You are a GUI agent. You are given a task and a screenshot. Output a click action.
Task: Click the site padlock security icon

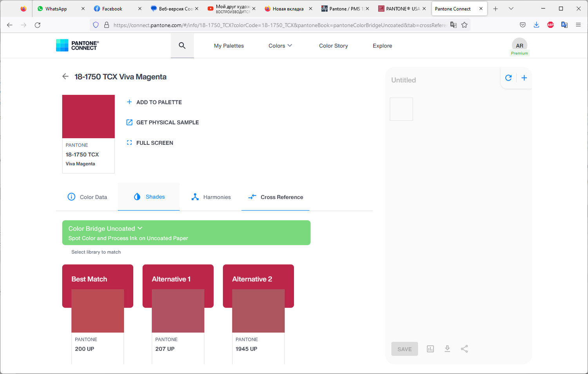point(106,25)
